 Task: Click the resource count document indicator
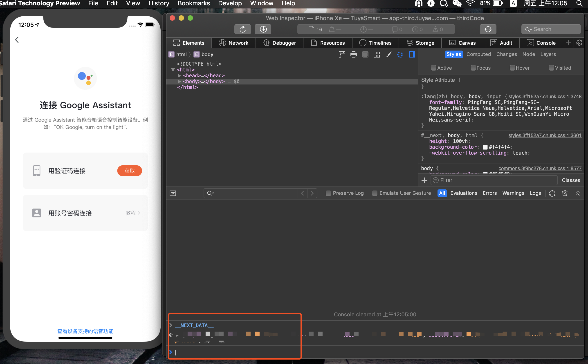315,29
